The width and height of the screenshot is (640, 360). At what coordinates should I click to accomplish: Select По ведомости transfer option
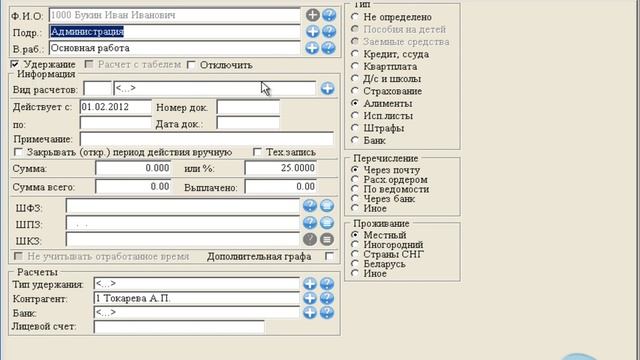(x=355, y=189)
